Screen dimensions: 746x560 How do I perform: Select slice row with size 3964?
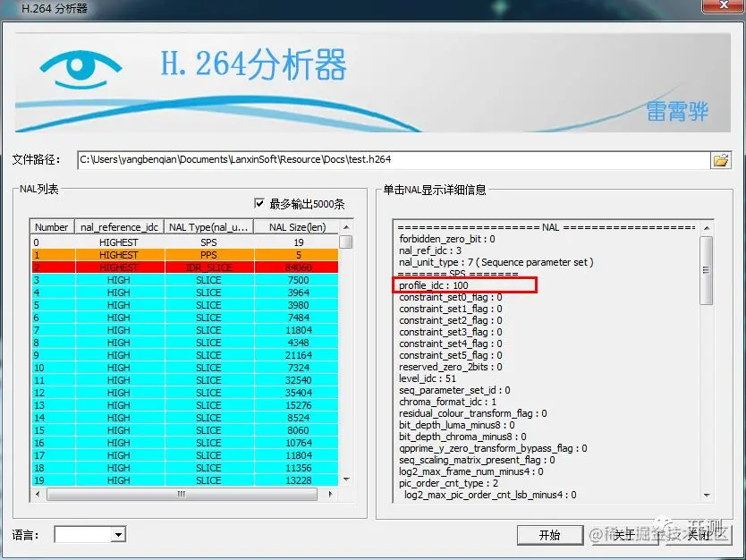point(185,293)
